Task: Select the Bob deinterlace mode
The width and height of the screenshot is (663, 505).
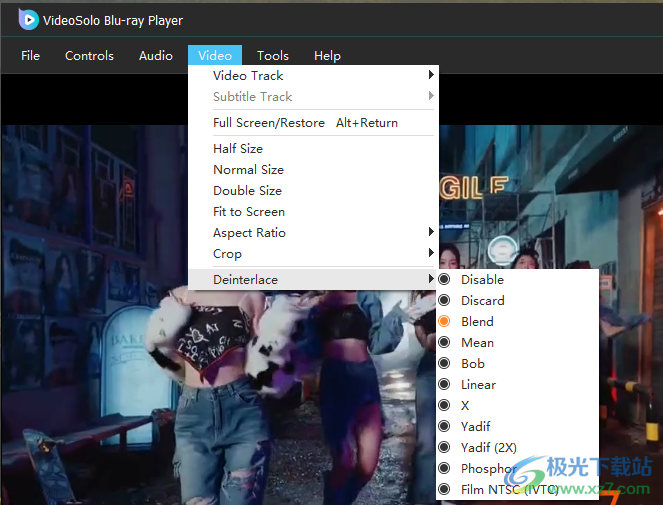Action: pos(517,364)
